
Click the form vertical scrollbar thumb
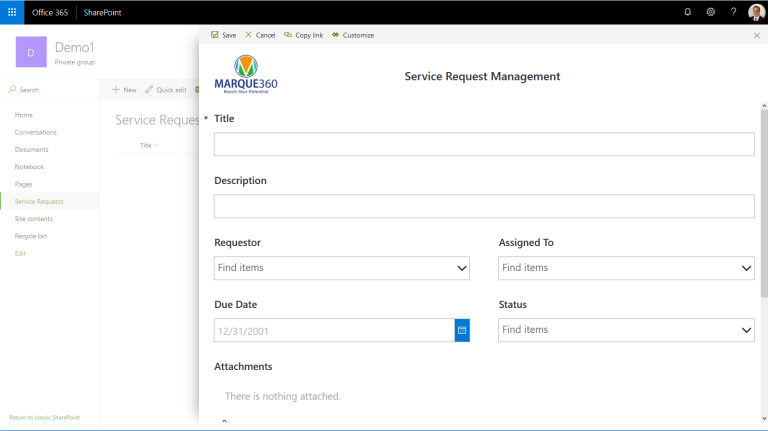(764, 203)
